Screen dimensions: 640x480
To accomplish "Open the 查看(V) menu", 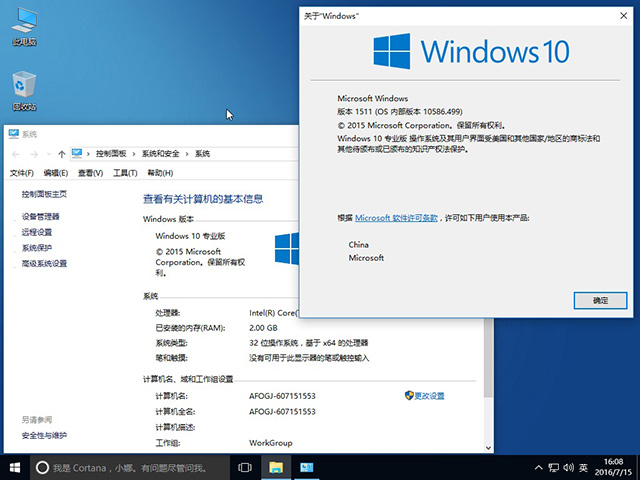I will pyautogui.click(x=90, y=173).
